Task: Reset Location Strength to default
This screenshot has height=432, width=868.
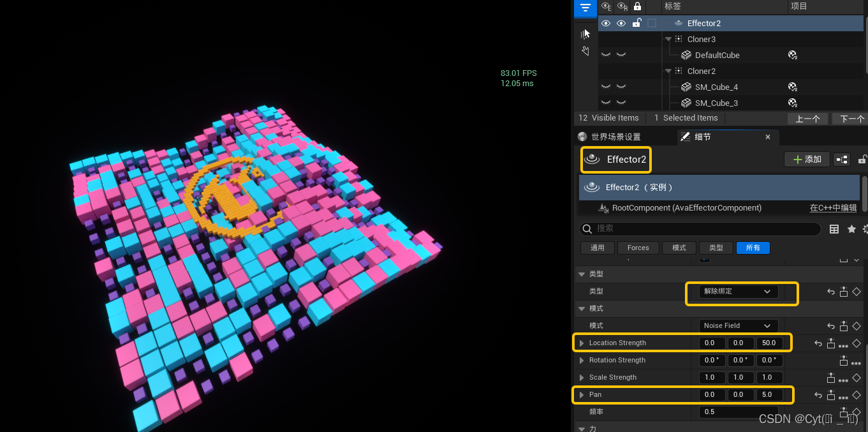Action: point(818,343)
